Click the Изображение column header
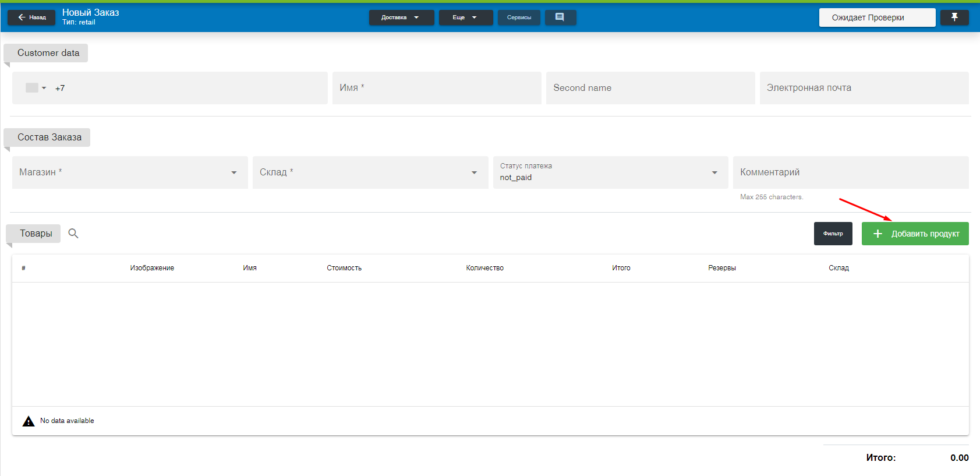The width and height of the screenshot is (980, 476). pos(152,268)
